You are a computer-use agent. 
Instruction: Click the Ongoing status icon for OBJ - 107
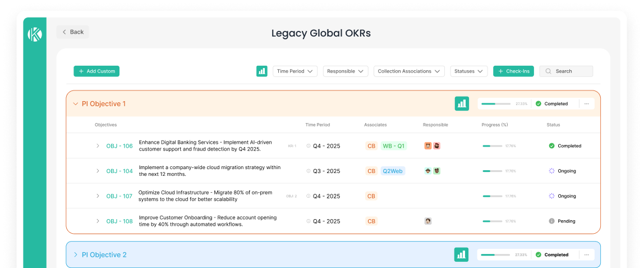[x=551, y=196]
